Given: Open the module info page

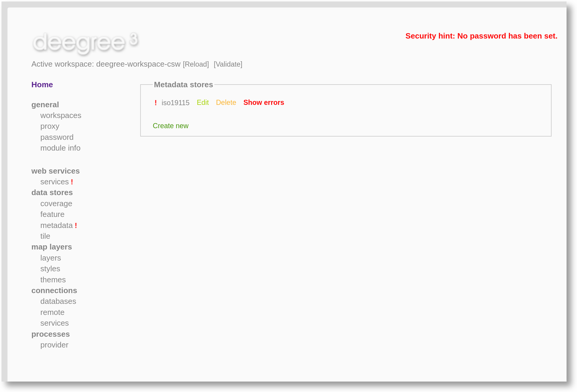Looking at the screenshot, I should pyautogui.click(x=60, y=148).
